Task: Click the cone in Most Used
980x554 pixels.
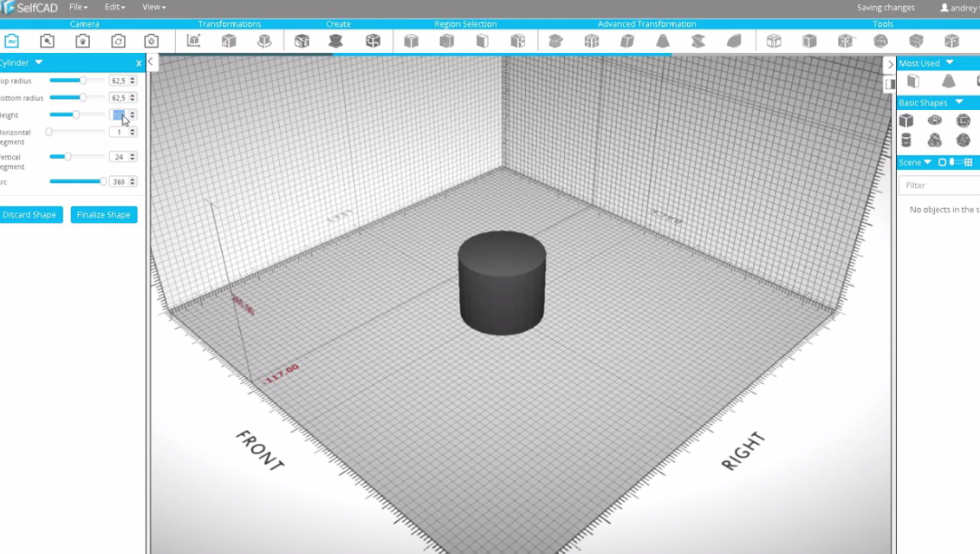Action: coord(949,81)
